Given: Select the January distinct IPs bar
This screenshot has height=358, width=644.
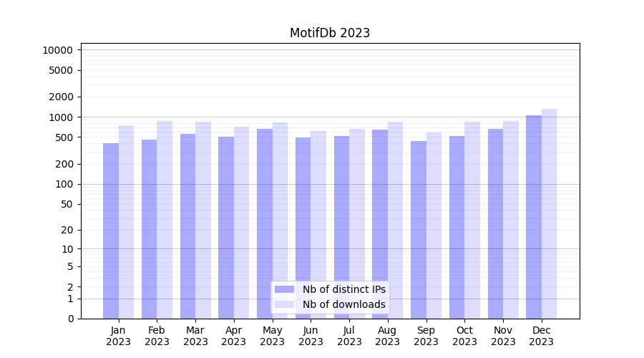Looking at the screenshot, I should (x=111, y=231).
